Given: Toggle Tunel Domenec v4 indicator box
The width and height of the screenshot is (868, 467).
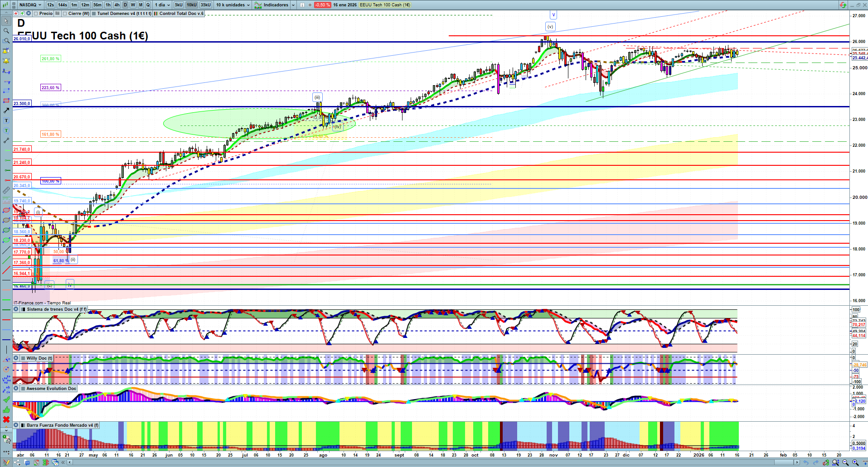Looking at the screenshot, I should (94, 14).
